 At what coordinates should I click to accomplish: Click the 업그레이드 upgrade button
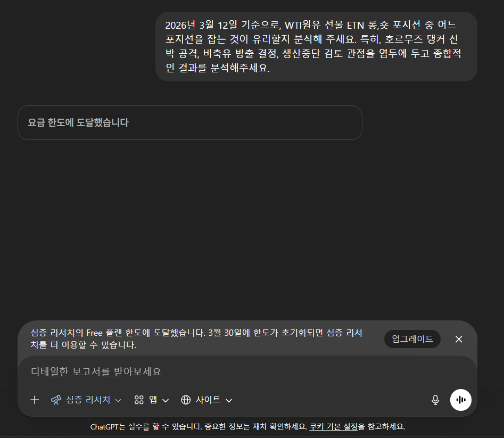[x=412, y=339]
